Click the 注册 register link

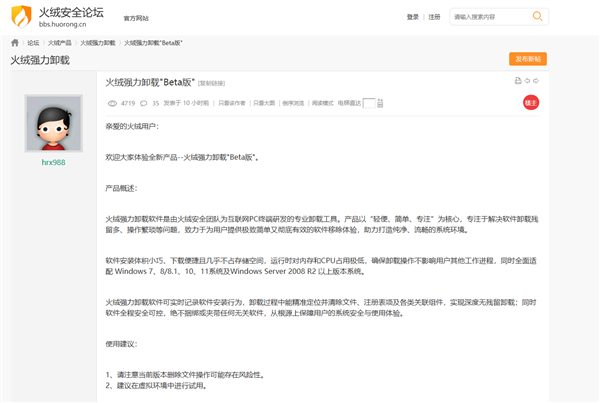click(434, 17)
